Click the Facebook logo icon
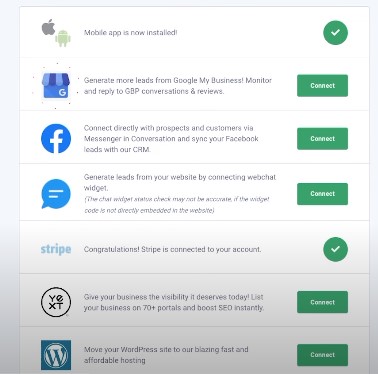 [56, 139]
